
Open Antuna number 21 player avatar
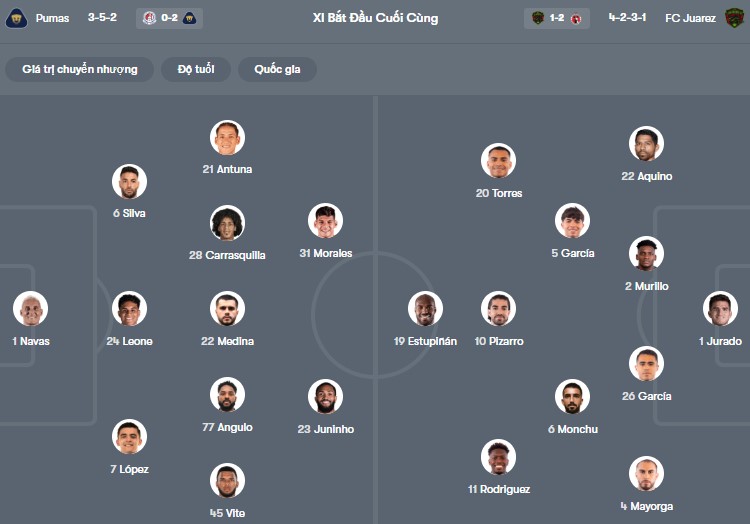pos(228,138)
